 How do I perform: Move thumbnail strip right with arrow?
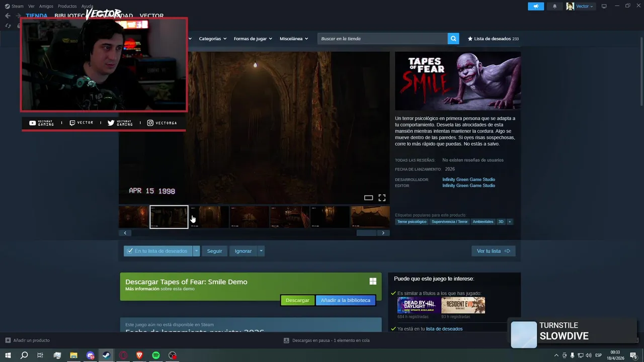[383, 233]
